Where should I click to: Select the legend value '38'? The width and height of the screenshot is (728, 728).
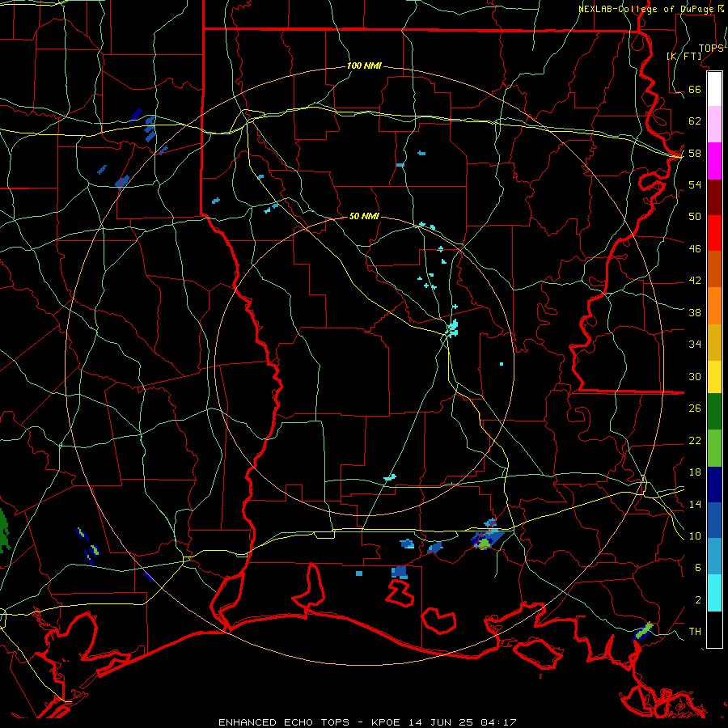695,313
